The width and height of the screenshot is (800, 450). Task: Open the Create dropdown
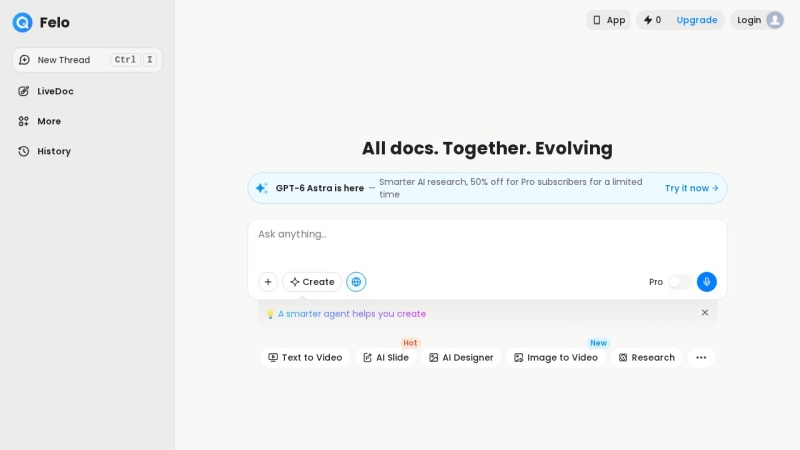coord(312,282)
